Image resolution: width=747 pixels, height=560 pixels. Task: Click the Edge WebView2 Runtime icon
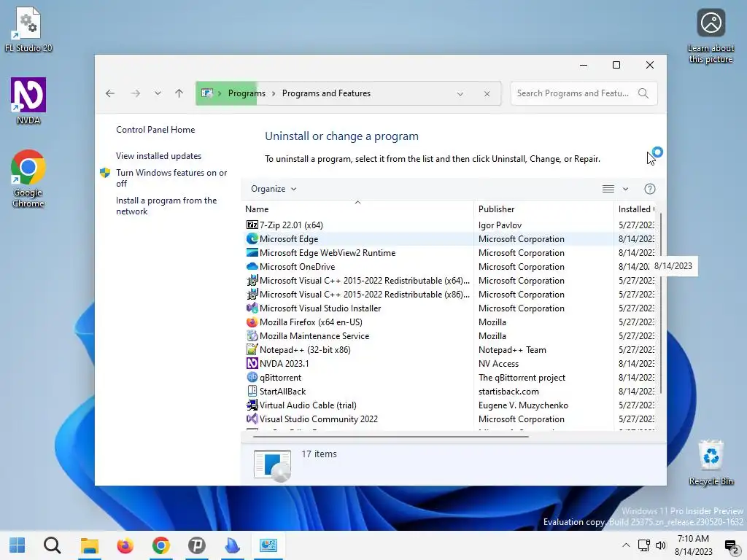252,252
